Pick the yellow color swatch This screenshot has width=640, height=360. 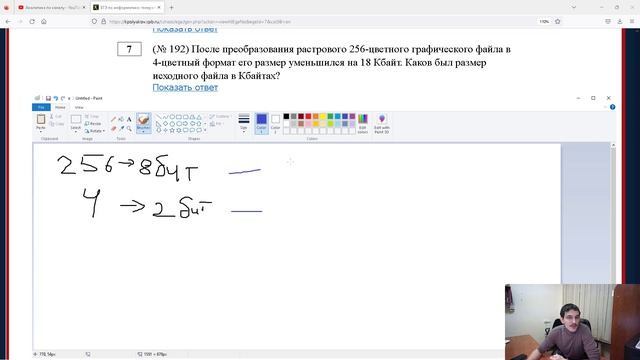[323, 117]
